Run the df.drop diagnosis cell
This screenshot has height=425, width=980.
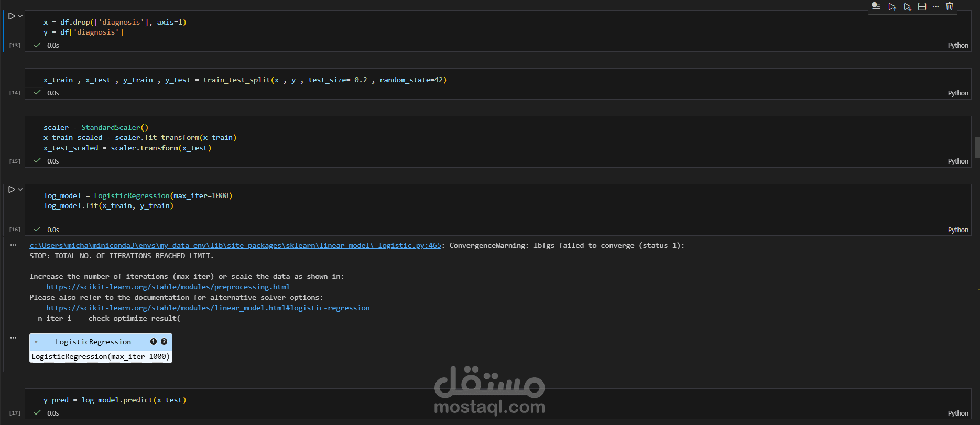pos(12,16)
